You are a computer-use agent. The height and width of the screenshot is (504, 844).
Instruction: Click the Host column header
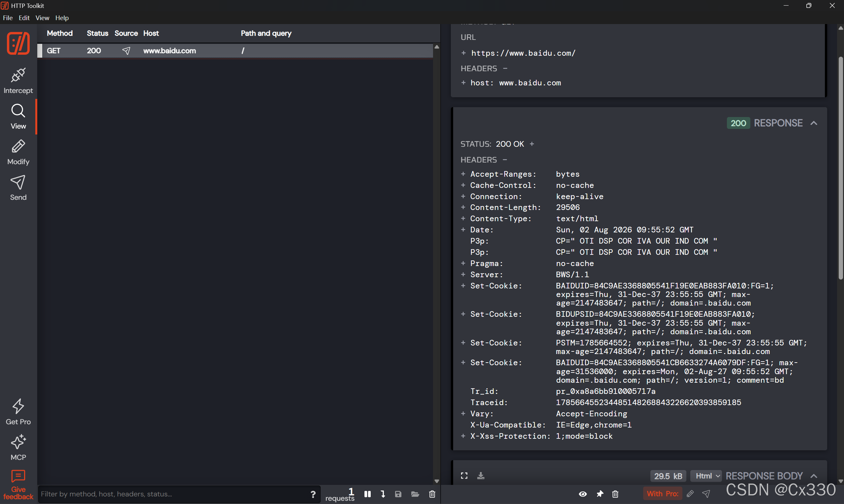[x=151, y=33]
